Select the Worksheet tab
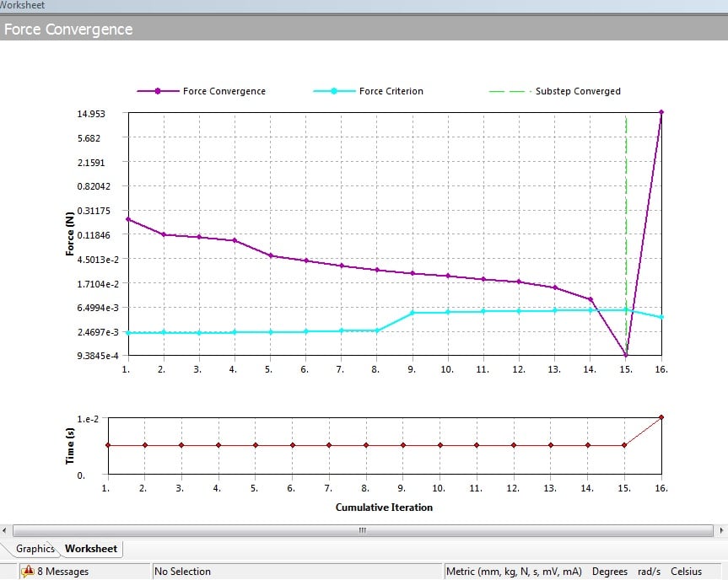This screenshot has width=728, height=580. [x=91, y=549]
